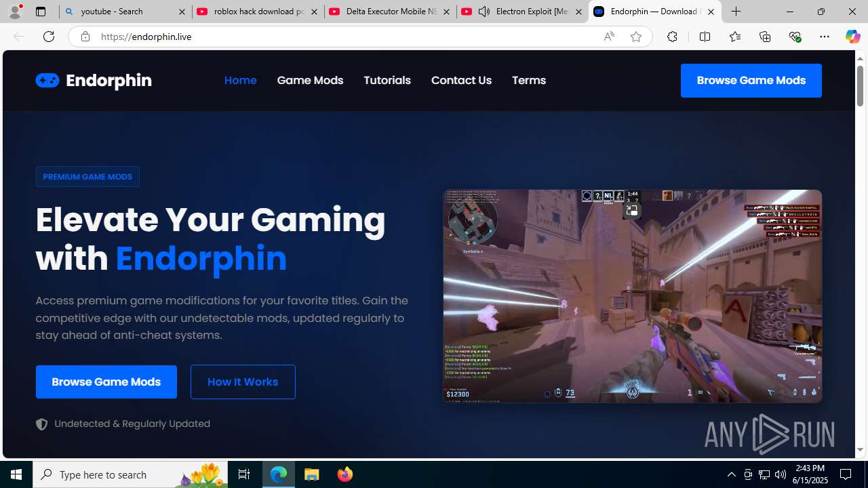Switch to roblox hack download tab
This screenshot has height=488, width=868.
click(258, 12)
